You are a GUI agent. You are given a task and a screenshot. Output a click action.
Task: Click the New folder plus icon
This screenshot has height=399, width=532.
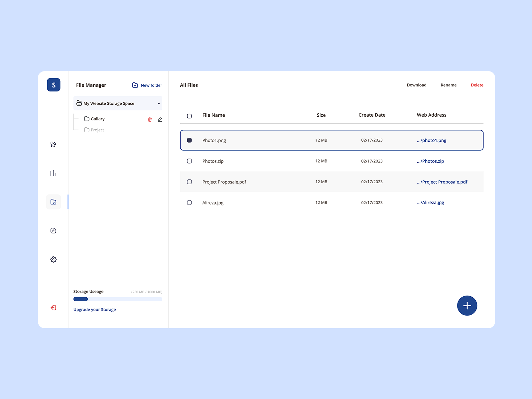point(135,85)
